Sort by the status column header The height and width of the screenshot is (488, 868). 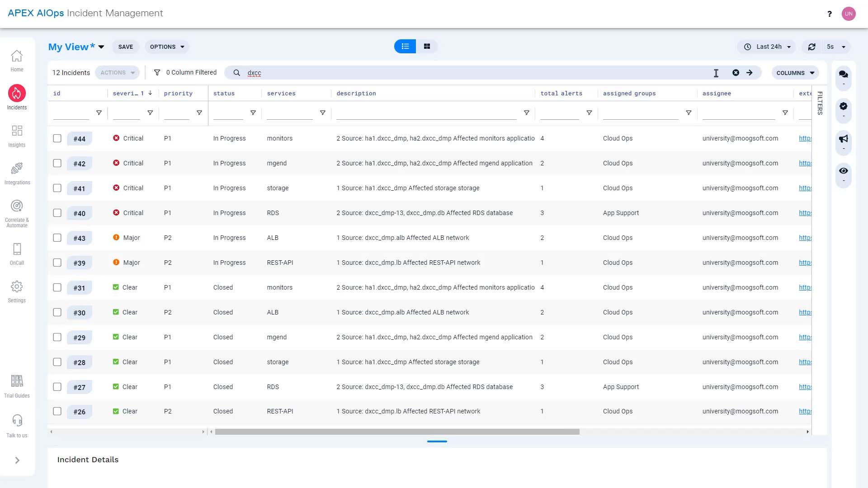click(x=224, y=94)
